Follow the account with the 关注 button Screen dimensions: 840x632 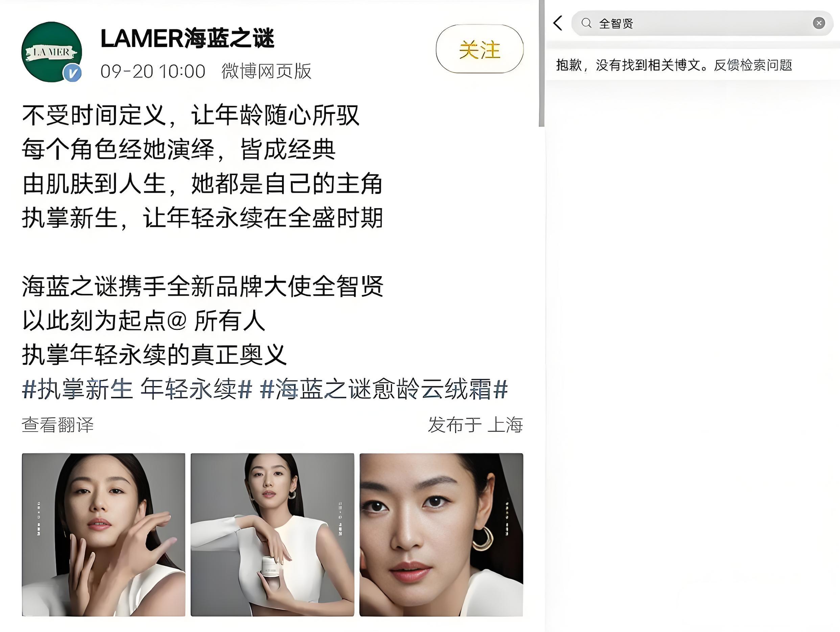coord(480,49)
